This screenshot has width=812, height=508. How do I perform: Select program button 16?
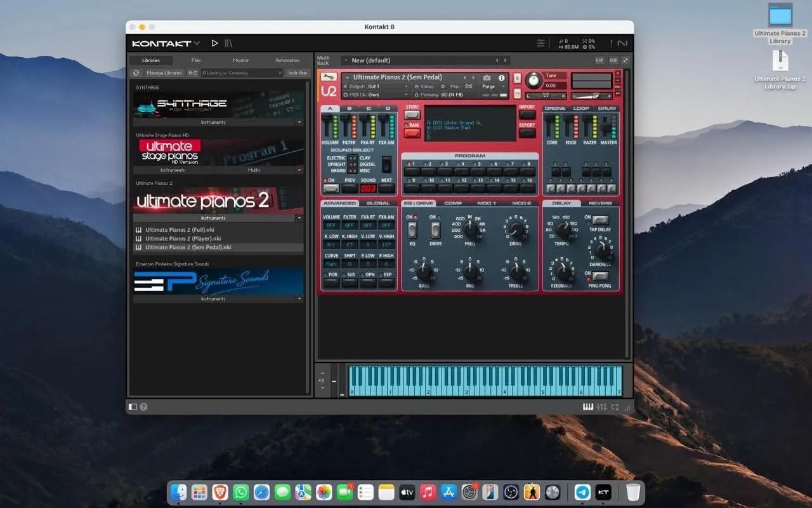(528, 188)
